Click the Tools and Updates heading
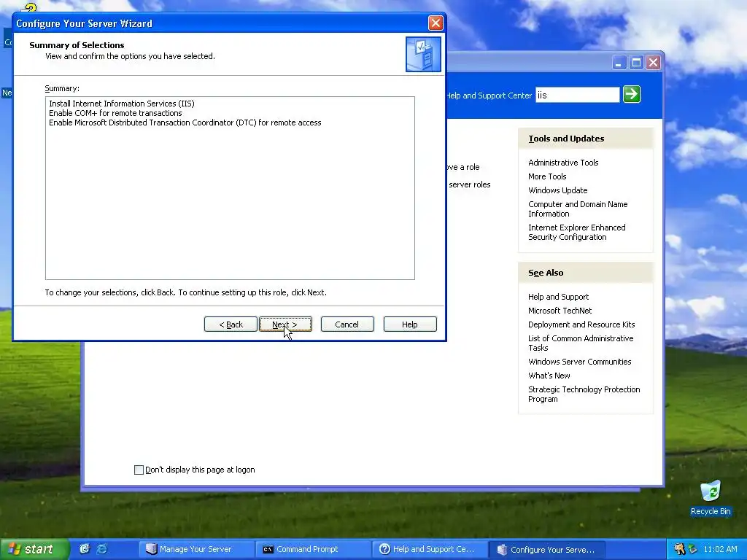Screen dimensions: 747x560 [x=566, y=139]
